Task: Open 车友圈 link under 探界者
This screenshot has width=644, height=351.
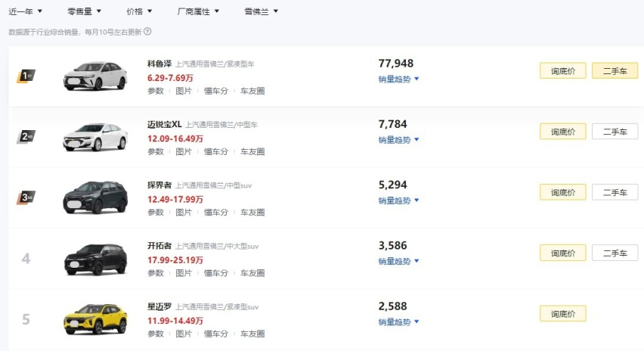Action: tap(252, 213)
